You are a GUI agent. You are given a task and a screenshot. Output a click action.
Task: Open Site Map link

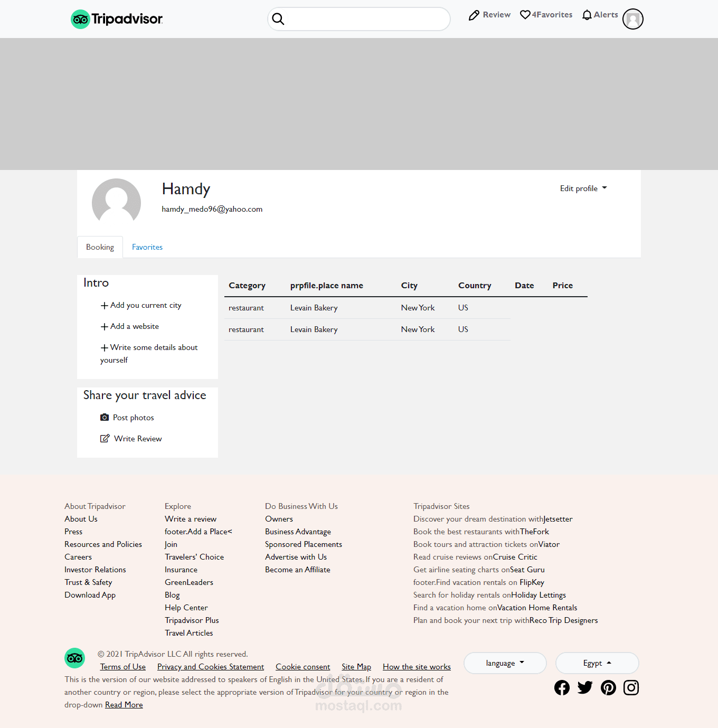[356, 667]
